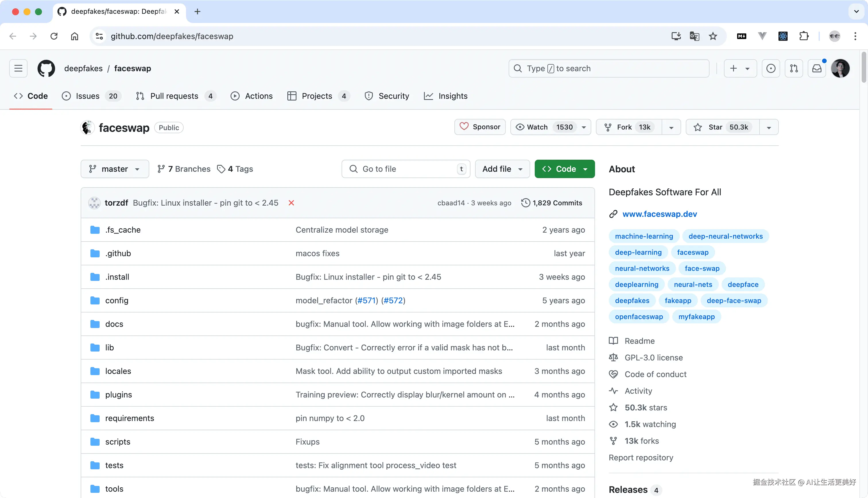Open the notifications inbox icon
The image size is (868, 498).
pos(817,68)
